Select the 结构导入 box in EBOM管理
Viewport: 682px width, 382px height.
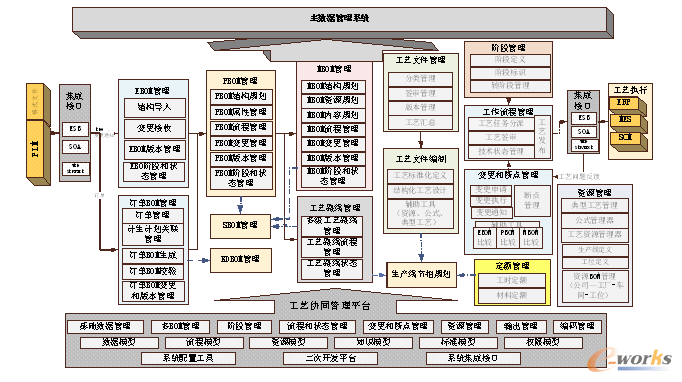coord(155,107)
